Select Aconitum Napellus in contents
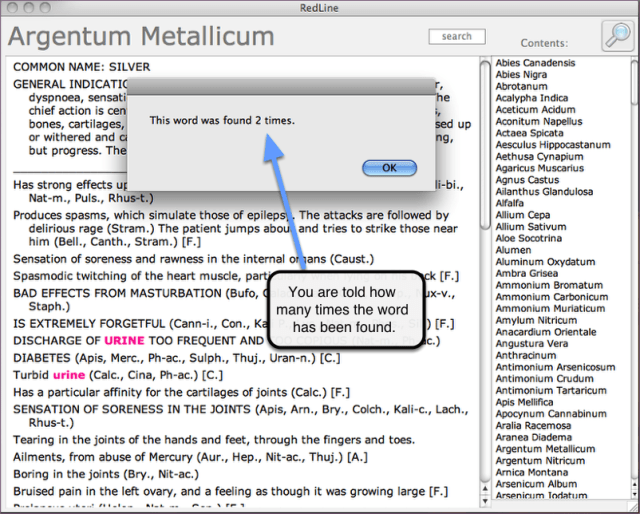 pyautogui.click(x=539, y=122)
